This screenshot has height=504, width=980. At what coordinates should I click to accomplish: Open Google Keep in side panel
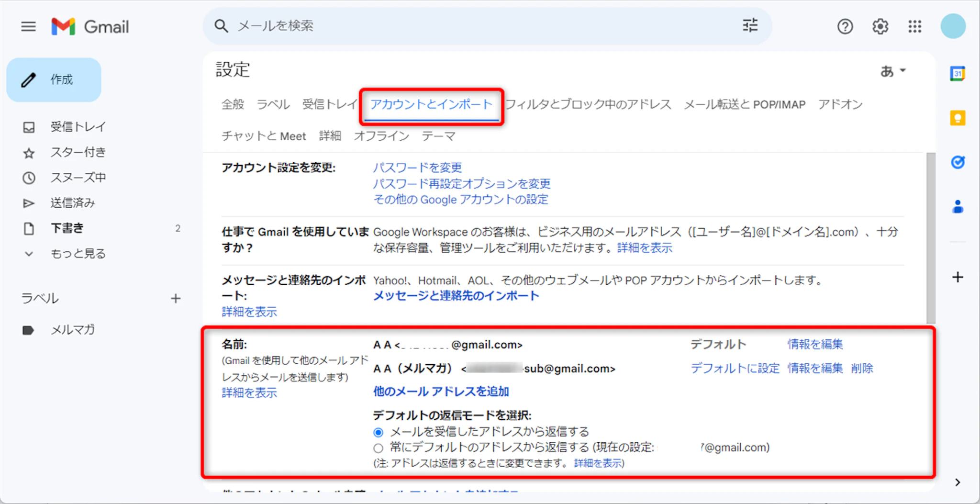958,118
